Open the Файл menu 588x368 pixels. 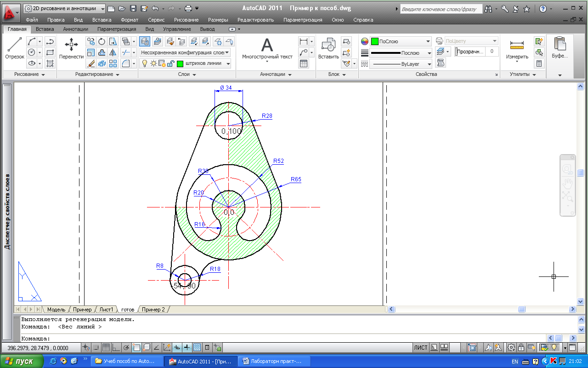pyautogui.click(x=32, y=20)
